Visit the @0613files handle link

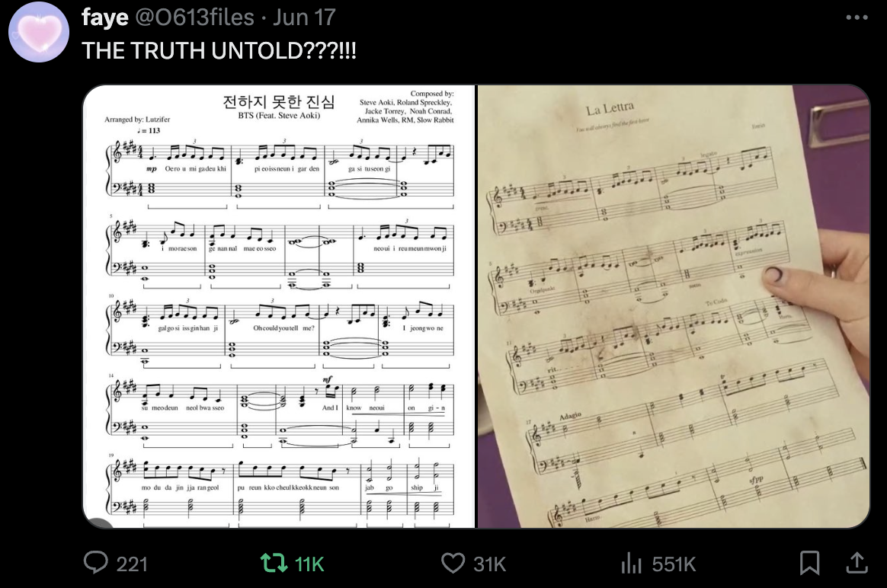(194, 17)
